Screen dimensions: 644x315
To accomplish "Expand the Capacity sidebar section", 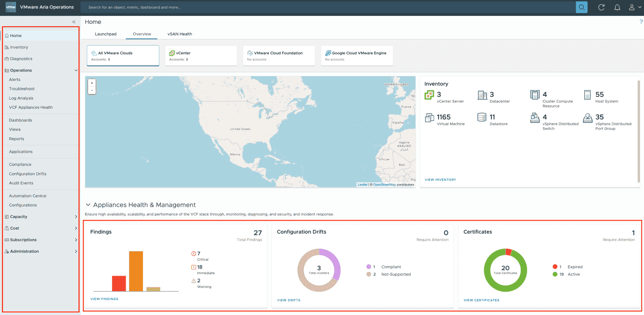I will pyautogui.click(x=75, y=216).
